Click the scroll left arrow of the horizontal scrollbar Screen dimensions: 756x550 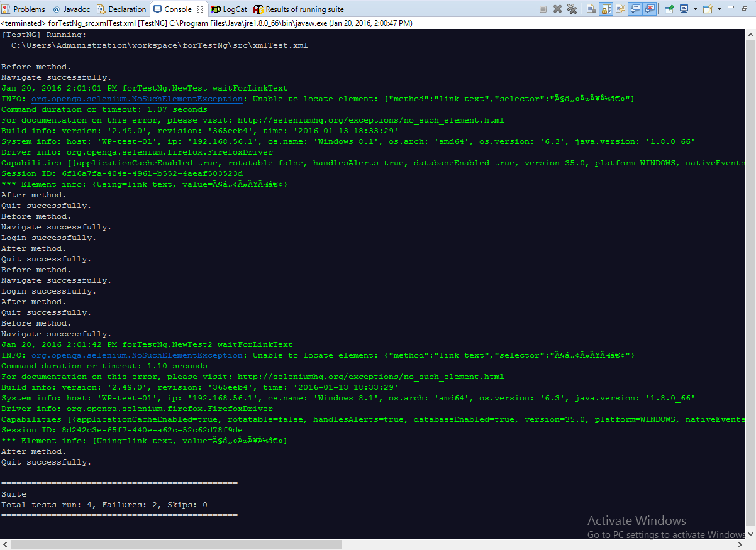5,544
